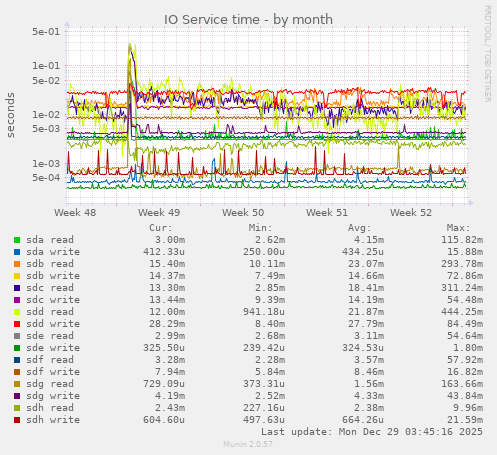Click the 'sdg read' legend label
This screenshot has width=497, height=455.
tap(50, 384)
